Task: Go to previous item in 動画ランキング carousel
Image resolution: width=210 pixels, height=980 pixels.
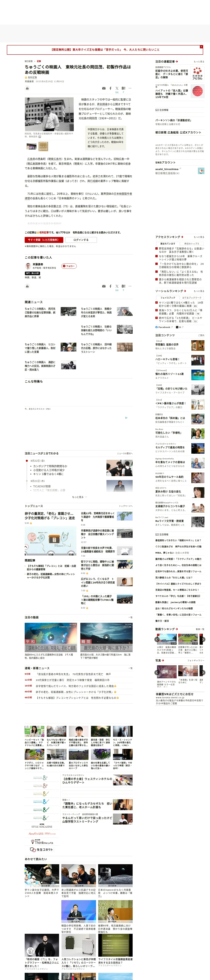Action: coord(157,639)
